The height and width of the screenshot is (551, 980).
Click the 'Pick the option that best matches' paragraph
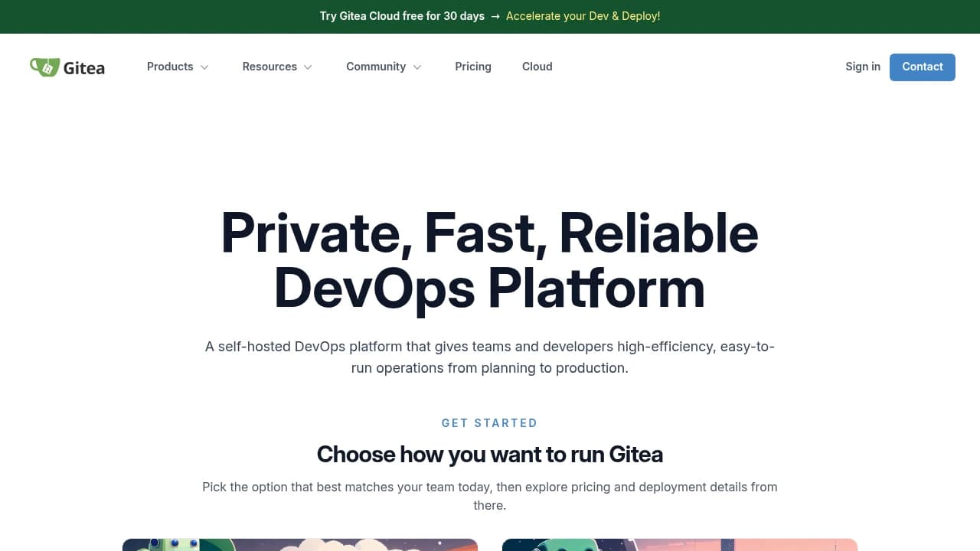tap(490, 496)
